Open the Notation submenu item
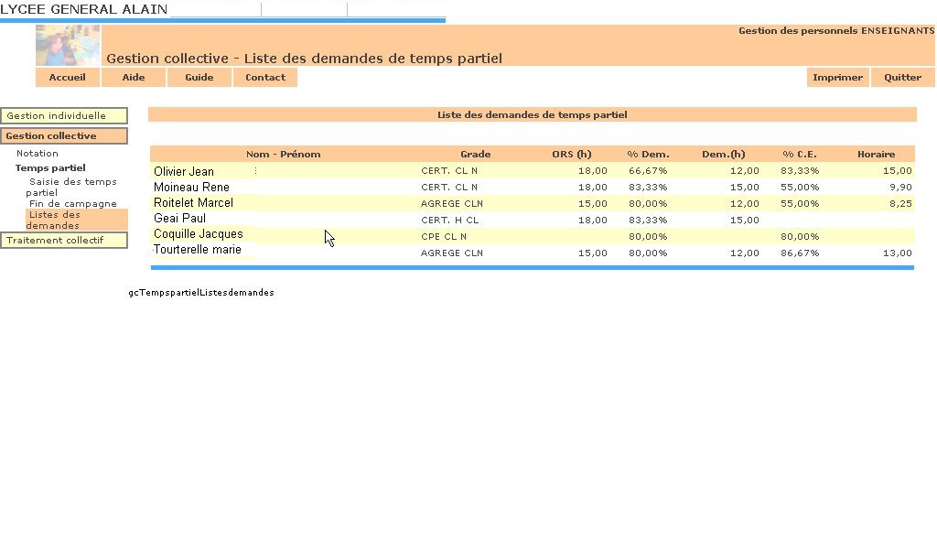Viewport: 937px width, 560px height. click(x=37, y=154)
